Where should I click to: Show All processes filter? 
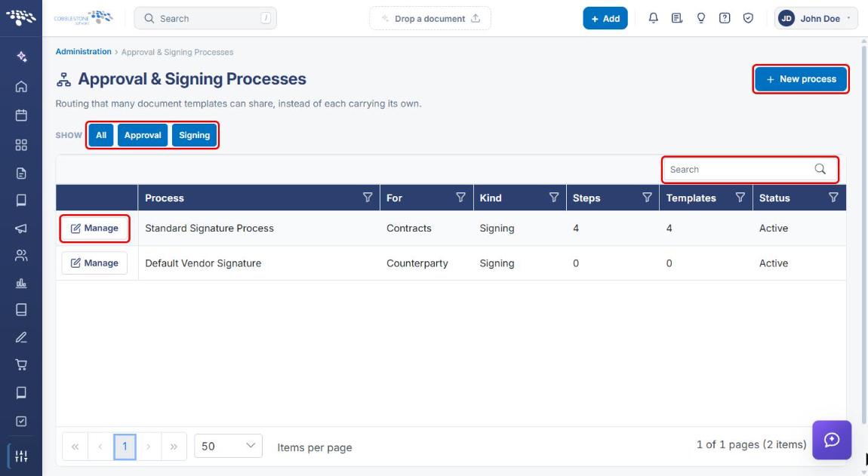pyautogui.click(x=100, y=135)
